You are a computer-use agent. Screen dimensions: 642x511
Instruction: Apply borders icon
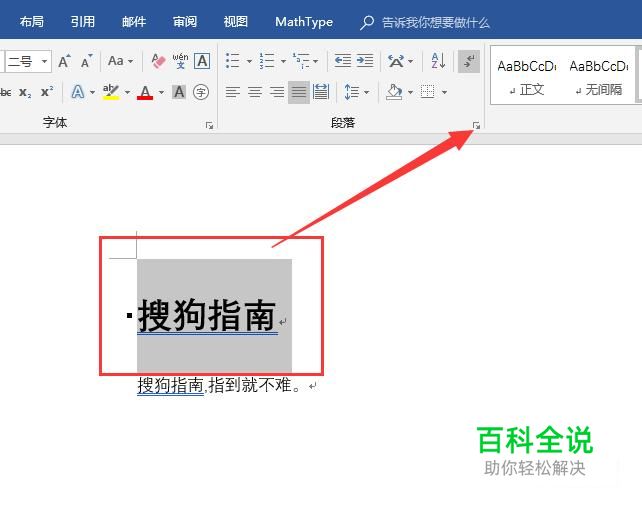tap(427, 92)
